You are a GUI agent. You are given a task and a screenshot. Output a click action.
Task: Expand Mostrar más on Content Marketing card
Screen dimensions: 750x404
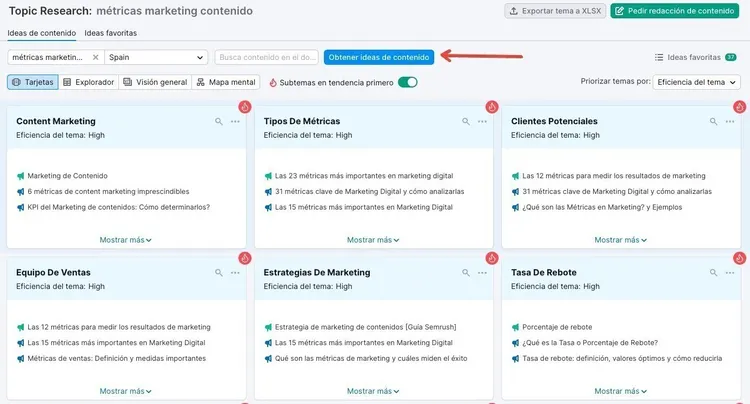pyautogui.click(x=125, y=240)
